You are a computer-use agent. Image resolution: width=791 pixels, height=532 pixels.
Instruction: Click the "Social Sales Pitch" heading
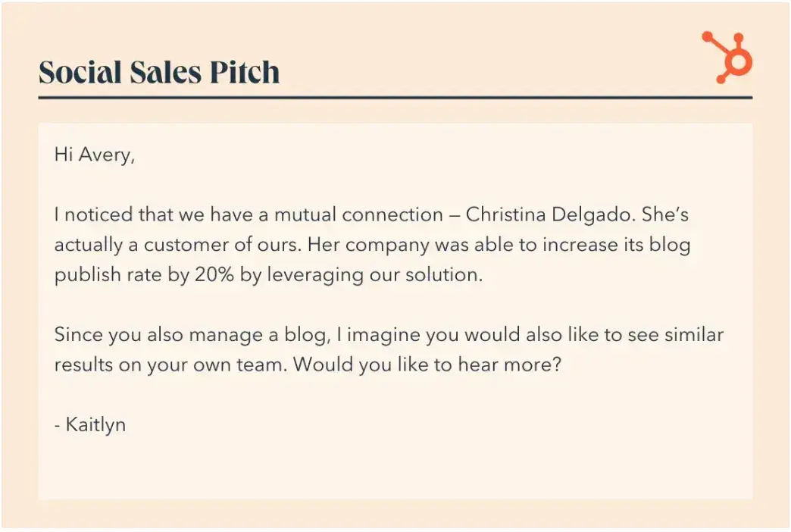point(159,73)
